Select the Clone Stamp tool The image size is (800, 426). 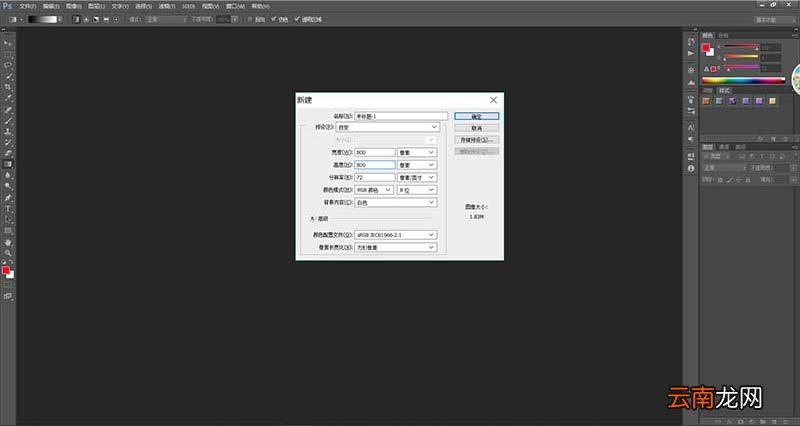coord(8,131)
